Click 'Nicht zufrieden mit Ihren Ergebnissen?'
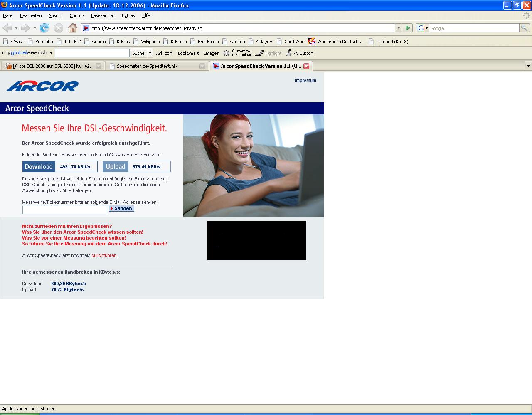 [67, 226]
